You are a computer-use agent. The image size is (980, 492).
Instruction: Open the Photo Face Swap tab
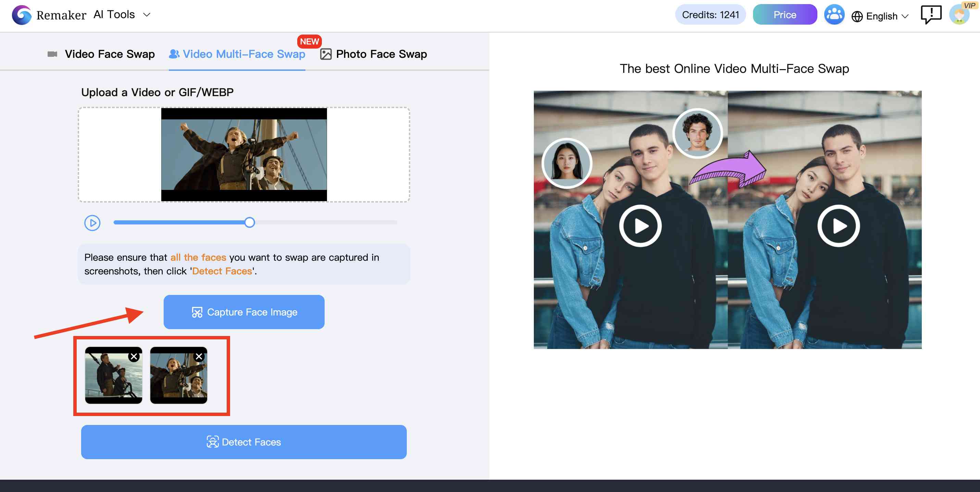point(374,54)
